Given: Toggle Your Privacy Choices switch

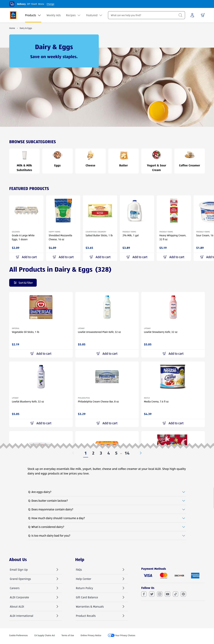Looking at the screenshot, I should coord(111,635).
